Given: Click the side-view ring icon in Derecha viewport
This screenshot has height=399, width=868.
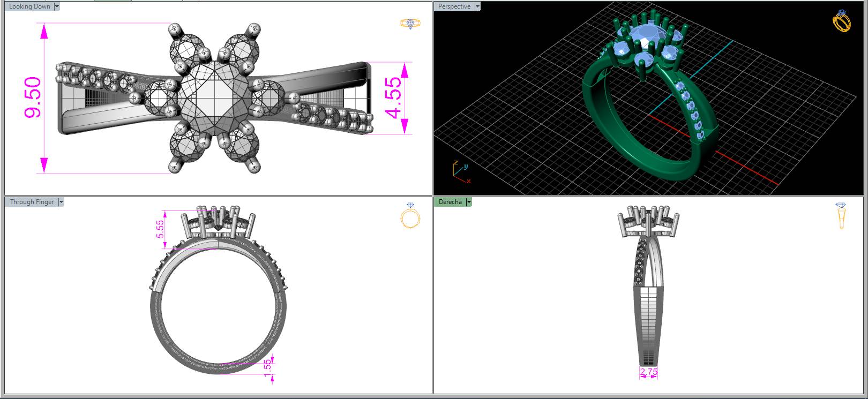Looking at the screenshot, I should point(841,216).
